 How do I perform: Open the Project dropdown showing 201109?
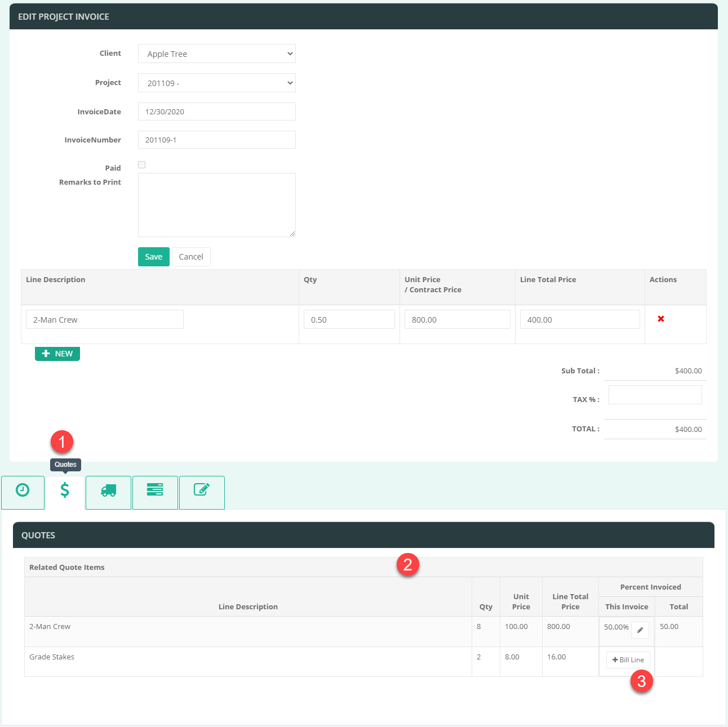[216, 83]
